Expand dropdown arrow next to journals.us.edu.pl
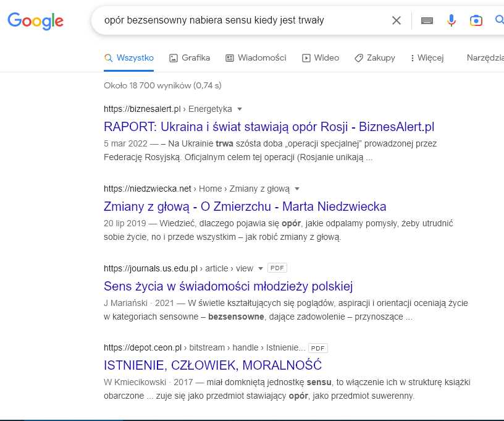This screenshot has height=421, width=504. point(261,268)
